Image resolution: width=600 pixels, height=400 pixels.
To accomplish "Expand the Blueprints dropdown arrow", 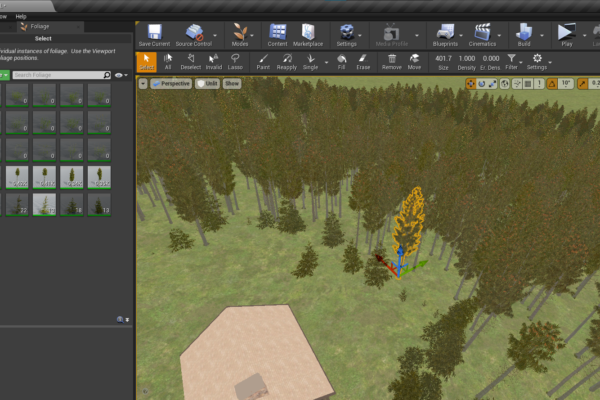I will 461,35.
